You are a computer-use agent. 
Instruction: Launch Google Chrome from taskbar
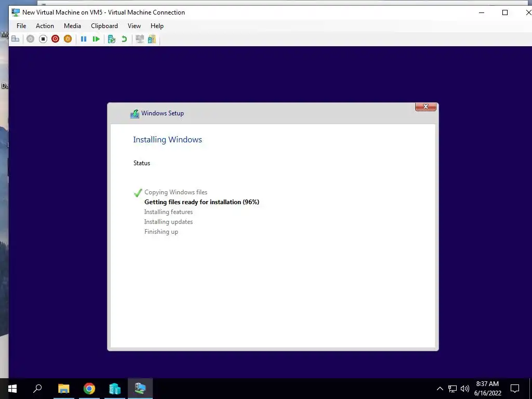pyautogui.click(x=89, y=389)
